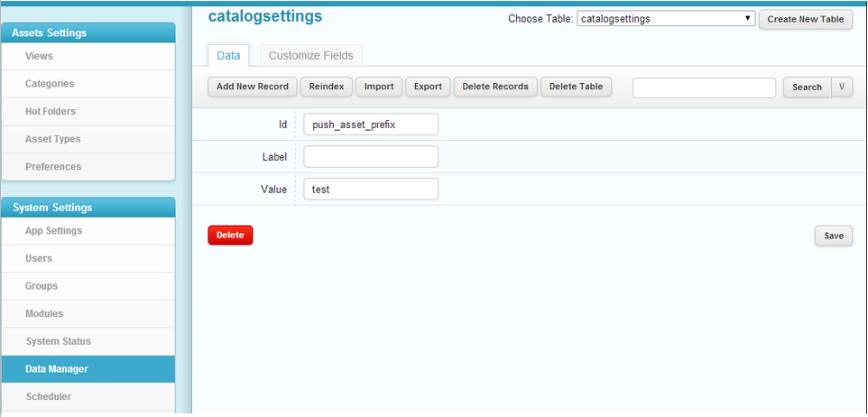Open the Views settings page
Viewport: 868px width, 417px height.
click(88, 56)
